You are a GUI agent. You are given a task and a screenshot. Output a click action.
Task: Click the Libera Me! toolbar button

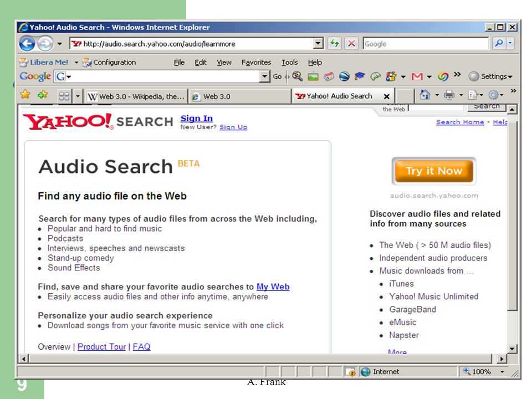(44, 62)
